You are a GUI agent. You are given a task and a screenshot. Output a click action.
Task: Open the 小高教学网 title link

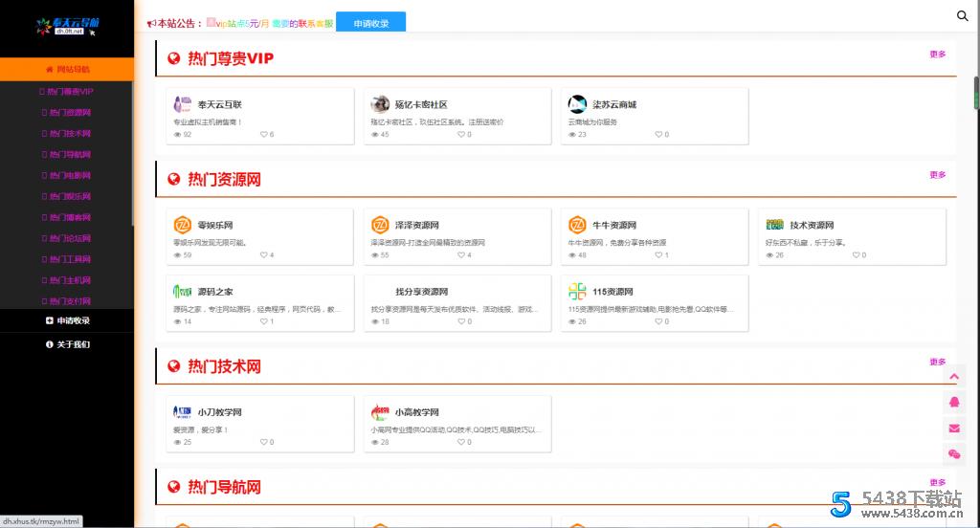(416, 411)
